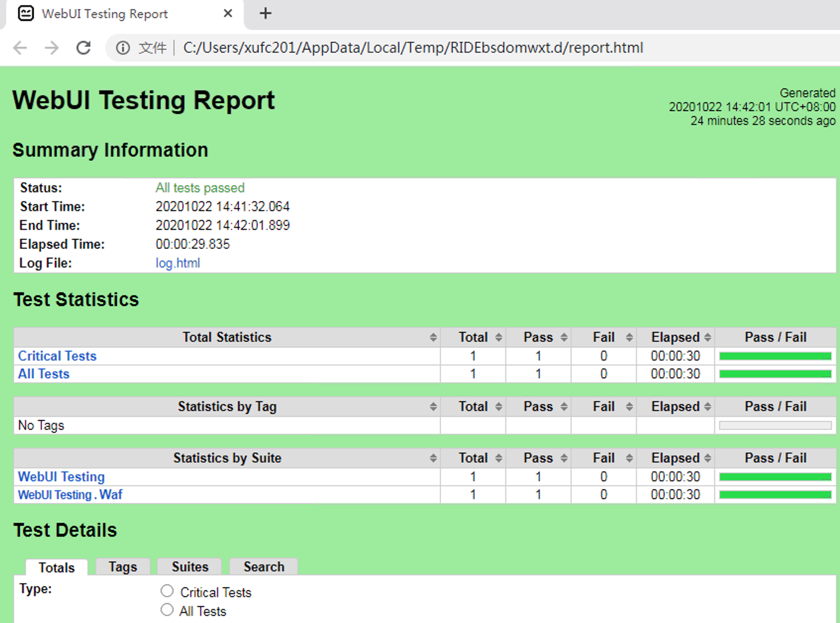Click the end time value 20201022 14:42:01.899
840x623 pixels.
222,225
